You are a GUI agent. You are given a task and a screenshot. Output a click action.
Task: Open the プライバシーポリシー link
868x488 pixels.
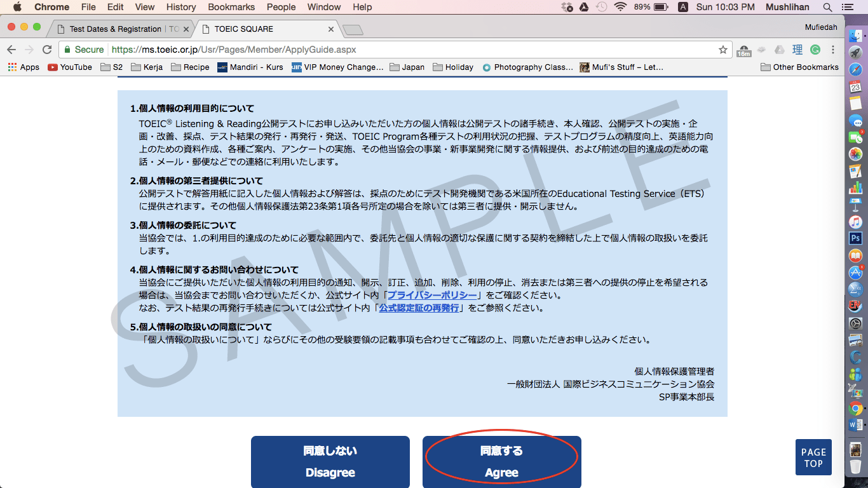[432, 295]
